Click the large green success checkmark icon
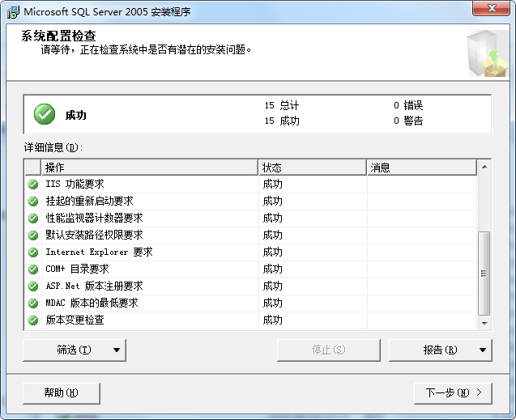 (45, 114)
